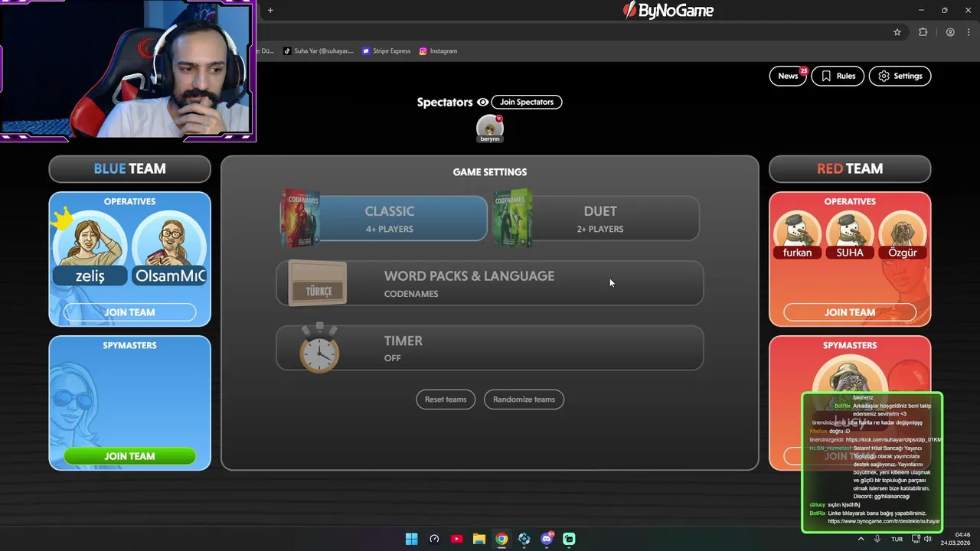Click the Türkçe word pack card icon
The height and width of the screenshot is (551, 980).
coord(318,284)
